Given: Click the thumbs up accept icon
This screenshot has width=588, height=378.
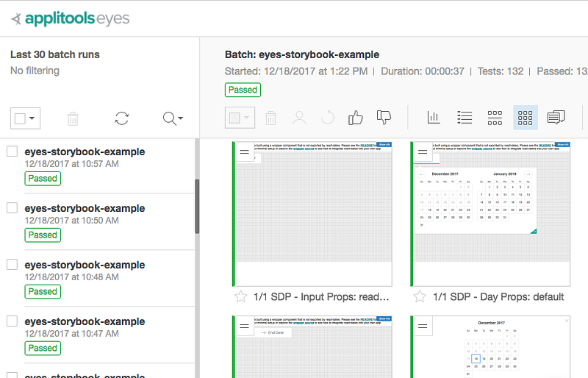Looking at the screenshot, I should [x=356, y=117].
